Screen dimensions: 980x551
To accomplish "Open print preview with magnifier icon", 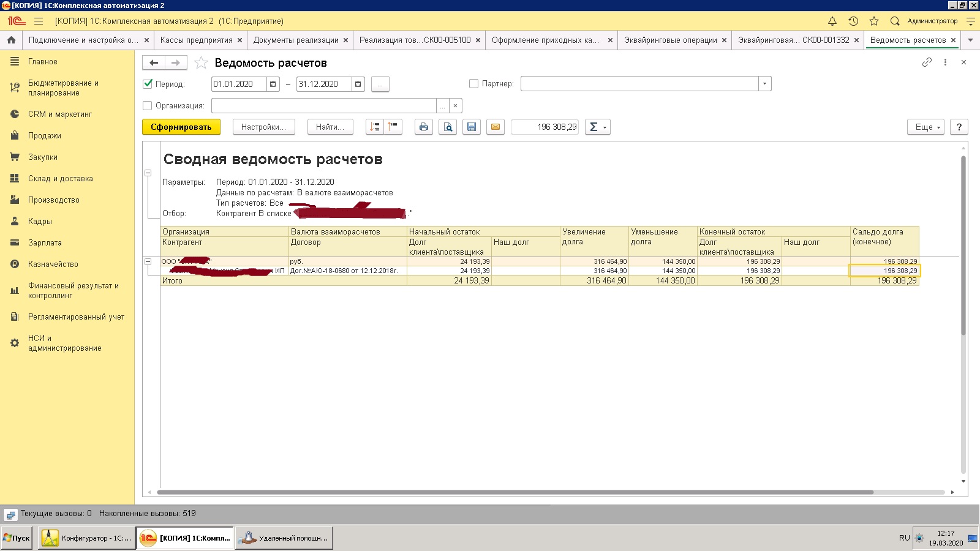I will (448, 127).
